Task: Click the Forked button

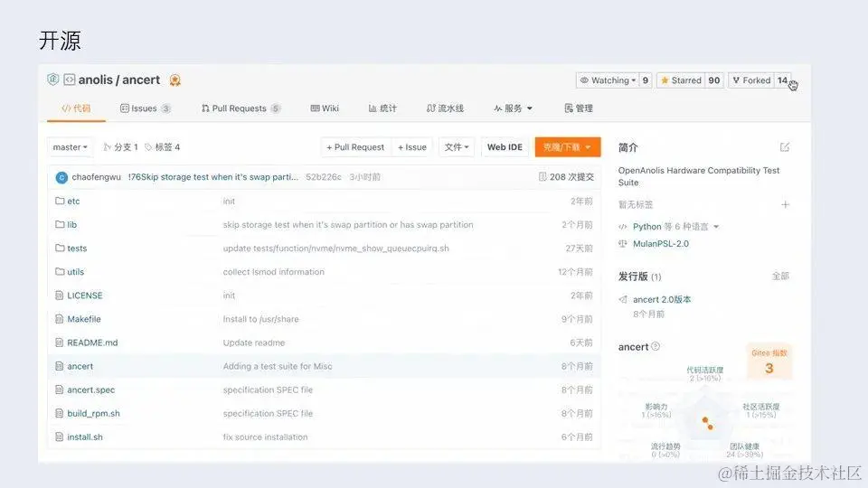Action: point(751,80)
